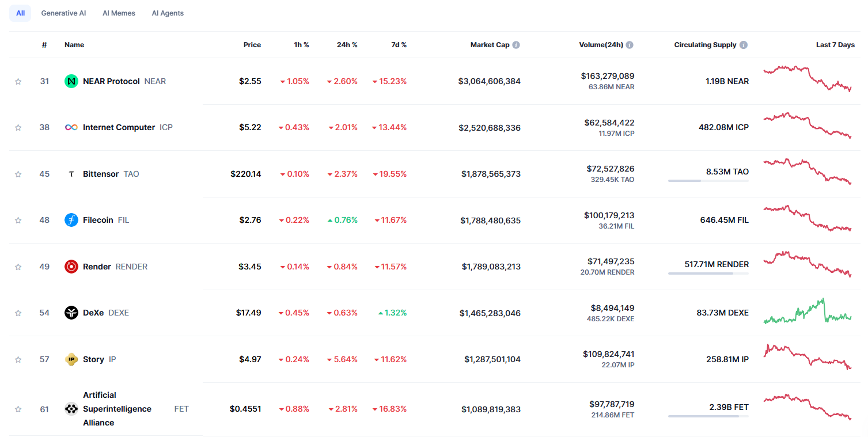Click the red Render logo icon
This screenshot has height=437, width=868.
(x=71, y=267)
